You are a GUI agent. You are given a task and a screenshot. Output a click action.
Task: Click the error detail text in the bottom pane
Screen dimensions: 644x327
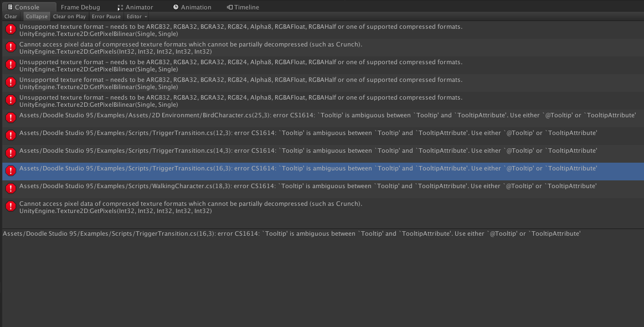click(291, 234)
